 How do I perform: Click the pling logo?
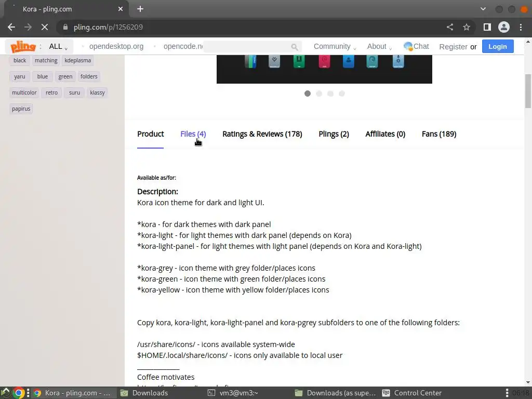pyautogui.click(x=23, y=46)
